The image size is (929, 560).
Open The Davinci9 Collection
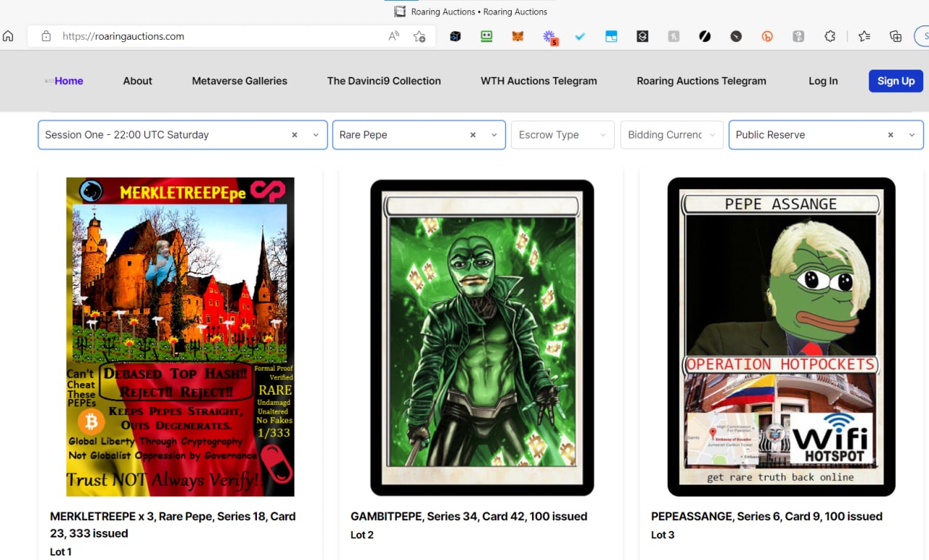coord(384,81)
